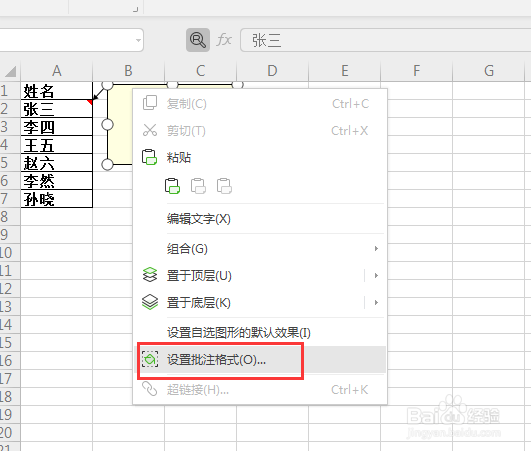The image size is (531, 451).
Task: Click cell containing 李然
Action: pos(57,180)
